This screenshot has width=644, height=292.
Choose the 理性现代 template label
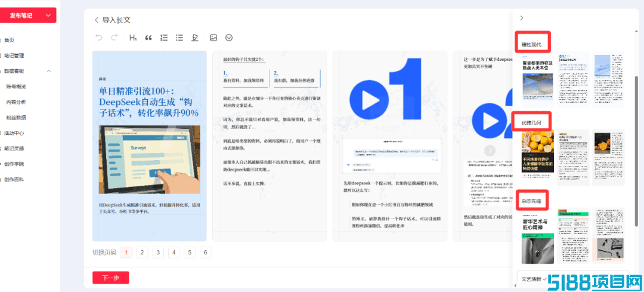532,44
